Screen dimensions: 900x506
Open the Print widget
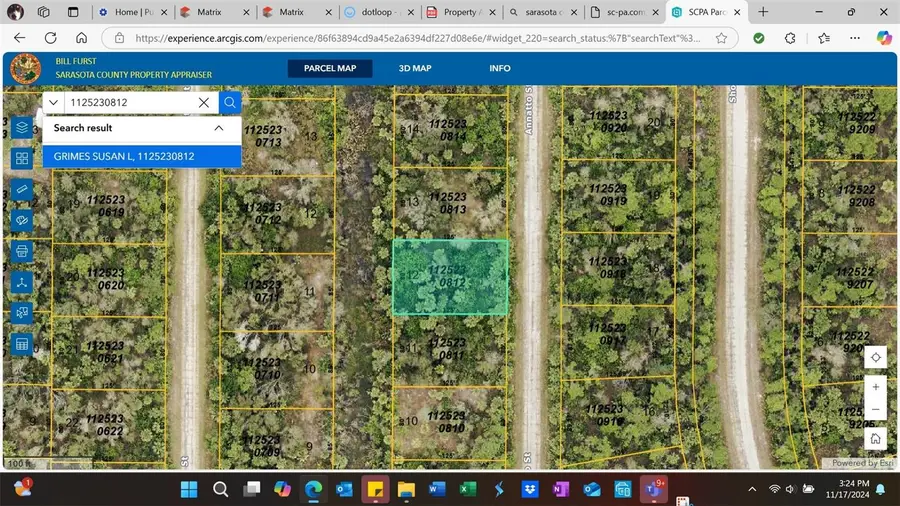pyautogui.click(x=22, y=251)
